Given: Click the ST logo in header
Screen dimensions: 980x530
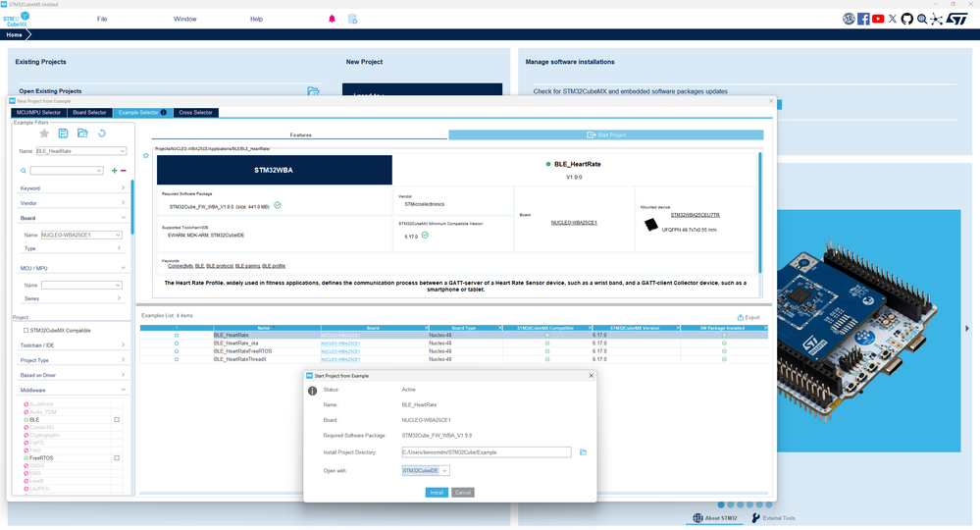Looking at the screenshot, I should tap(956, 19).
